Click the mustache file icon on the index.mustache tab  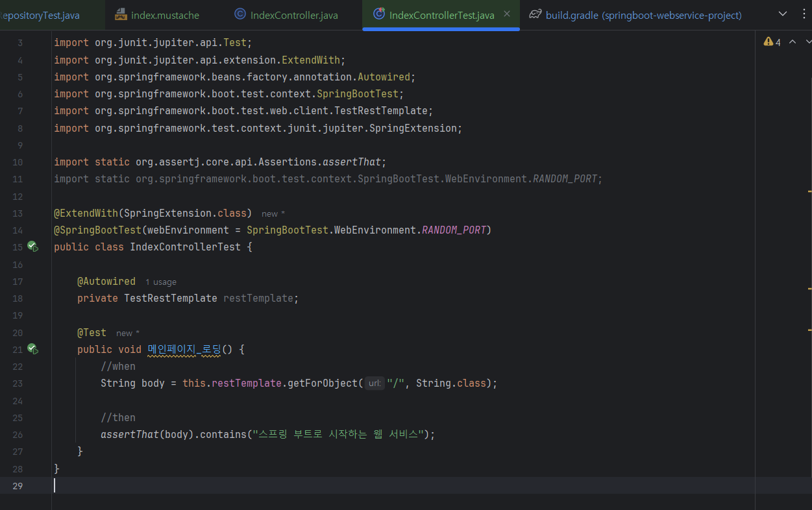click(121, 14)
